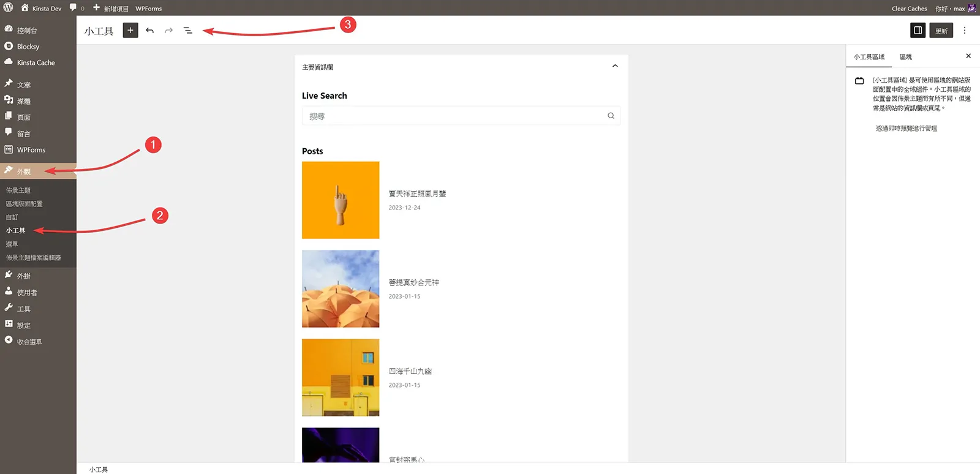The height and width of the screenshot is (474, 980).
Task: Click the WordPress logo in admin bar
Action: [8, 8]
